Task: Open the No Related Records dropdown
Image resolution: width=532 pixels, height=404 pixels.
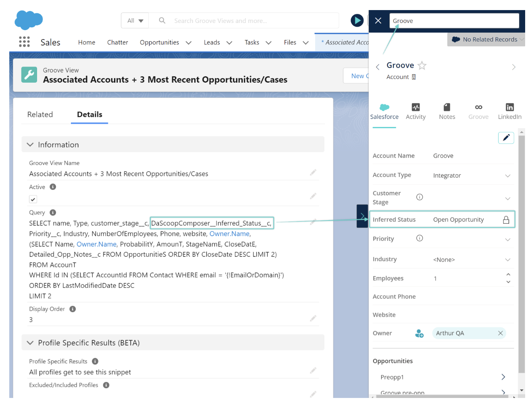Action: pyautogui.click(x=486, y=40)
